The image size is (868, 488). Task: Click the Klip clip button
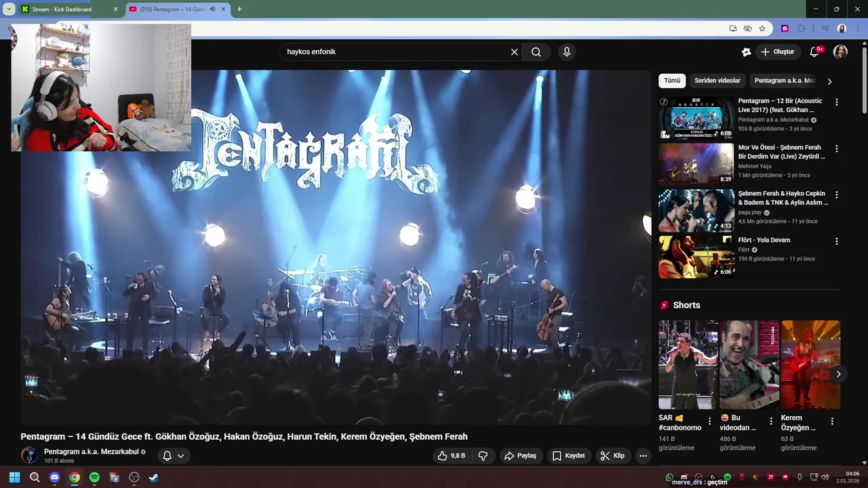(612, 455)
